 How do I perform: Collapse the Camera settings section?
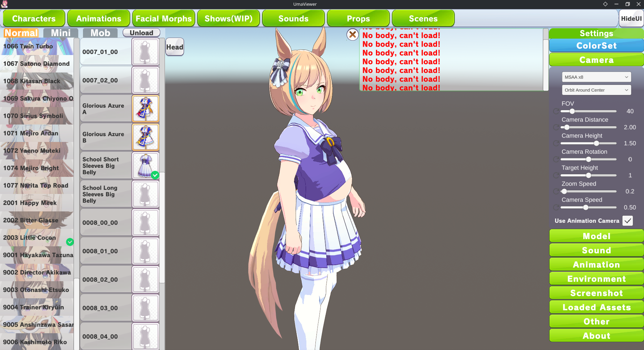596,60
